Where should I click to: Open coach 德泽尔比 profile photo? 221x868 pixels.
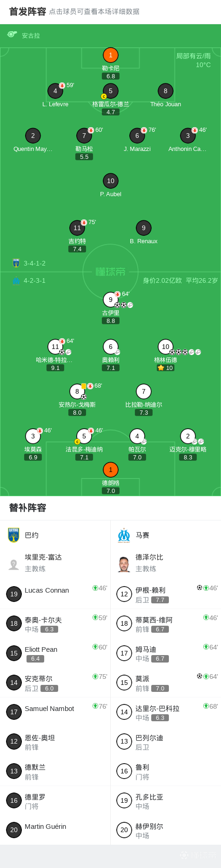[124, 564]
